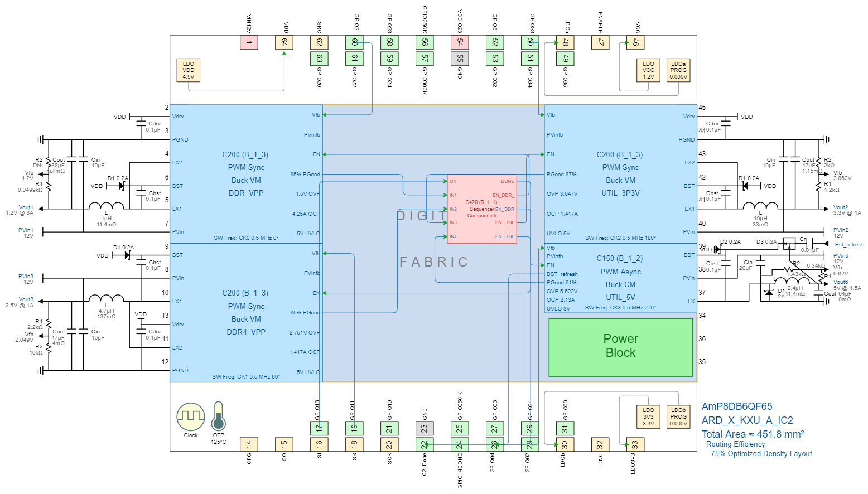The height and width of the screenshot is (494, 868).
Task: Click the gray GND pin 55
Action: [x=460, y=58]
